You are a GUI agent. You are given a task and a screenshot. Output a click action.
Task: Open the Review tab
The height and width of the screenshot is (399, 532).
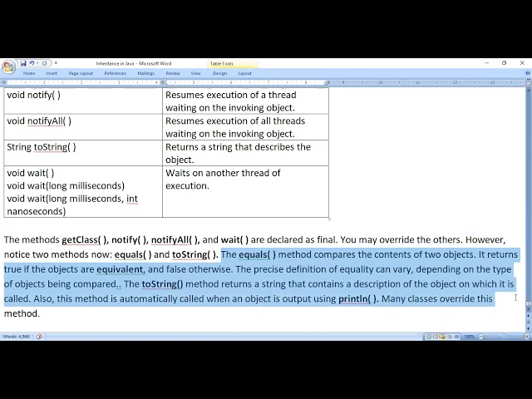(x=173, y=73)
